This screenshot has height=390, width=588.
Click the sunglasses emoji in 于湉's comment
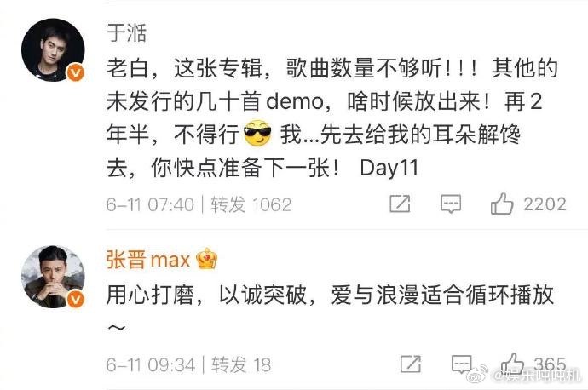click(x=257, y=133)
